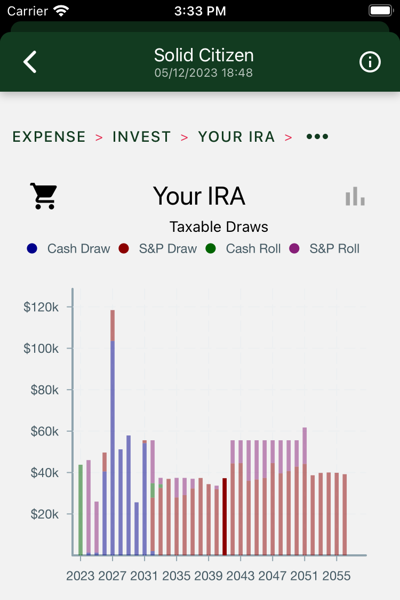400x600 pixels.
Task: Toggle the Cash Roll legend series
Action: coord(243,249)
